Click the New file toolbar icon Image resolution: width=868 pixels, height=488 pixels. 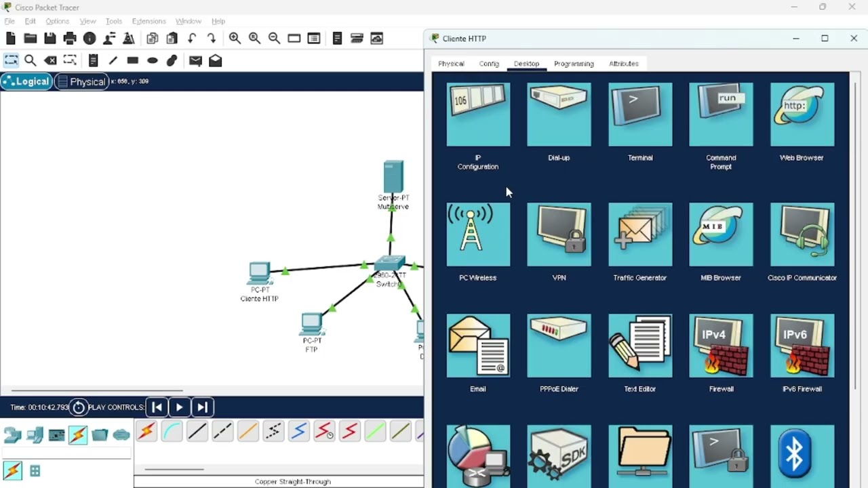click(x=11, y=39)
